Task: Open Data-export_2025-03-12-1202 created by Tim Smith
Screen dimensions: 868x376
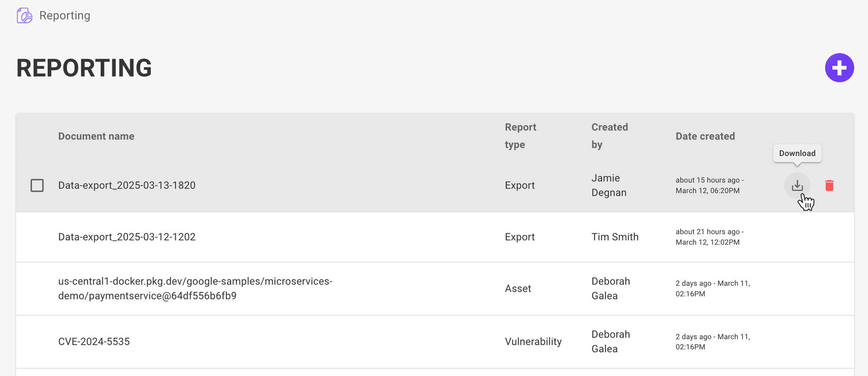Action: tap(127, 237)
